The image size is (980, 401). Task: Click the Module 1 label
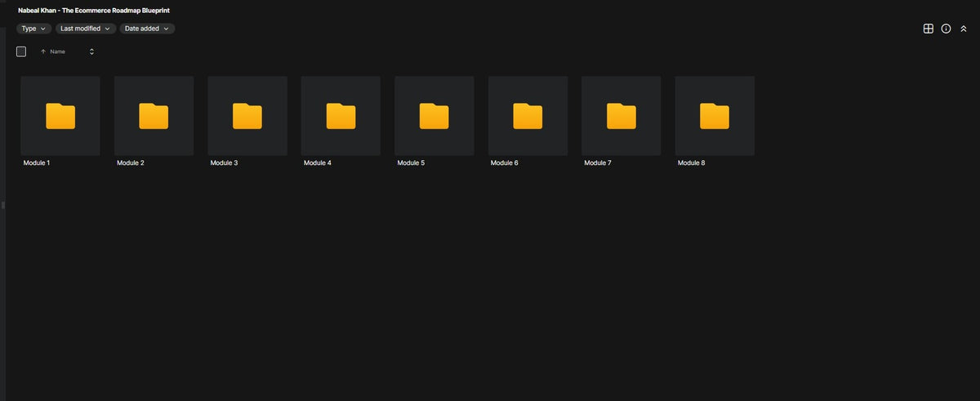coord(37,163)
